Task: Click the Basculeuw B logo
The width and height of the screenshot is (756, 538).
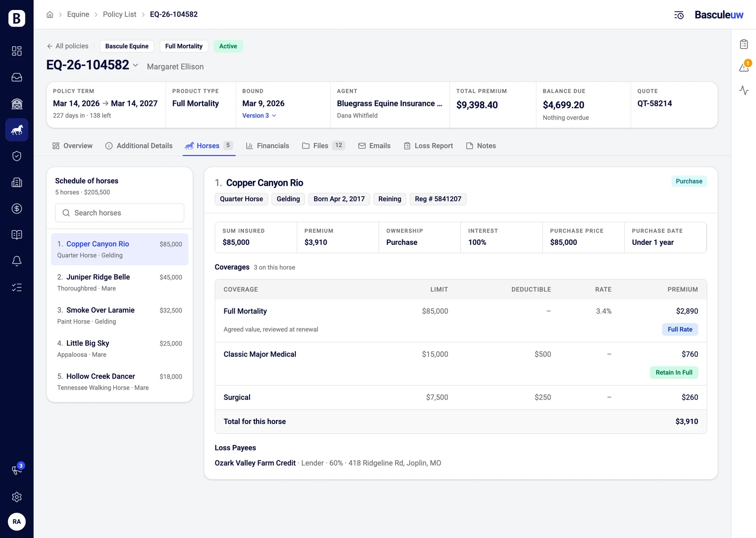Action: point(17,18)
